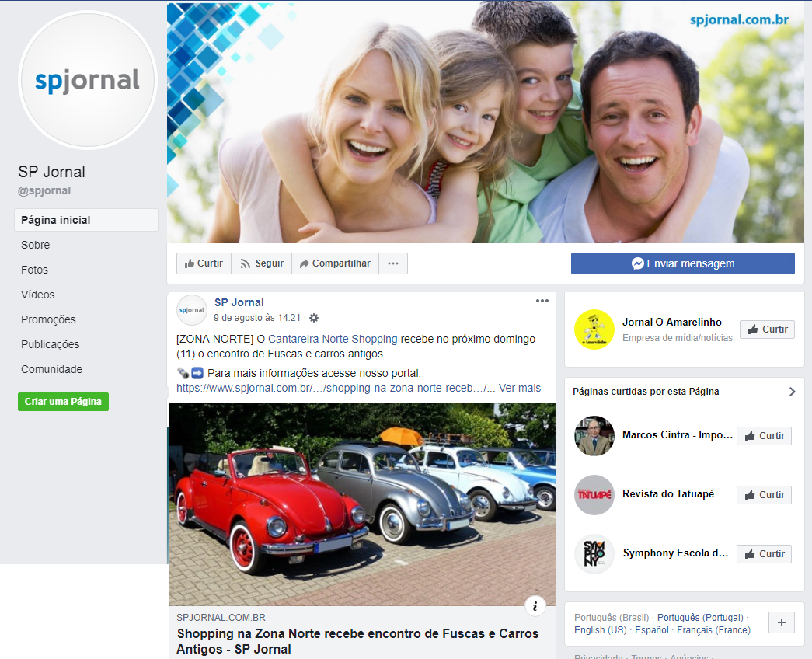812x659 pixels.
Task: Open the three-dot menu beside Compartilhar
Action: point(393,263)
